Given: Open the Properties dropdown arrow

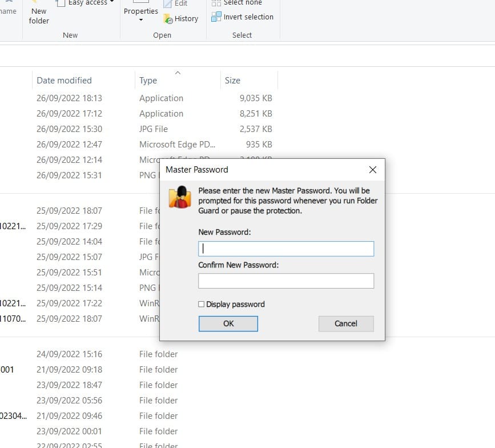Looking at the screenshot, I should [141, 20].
